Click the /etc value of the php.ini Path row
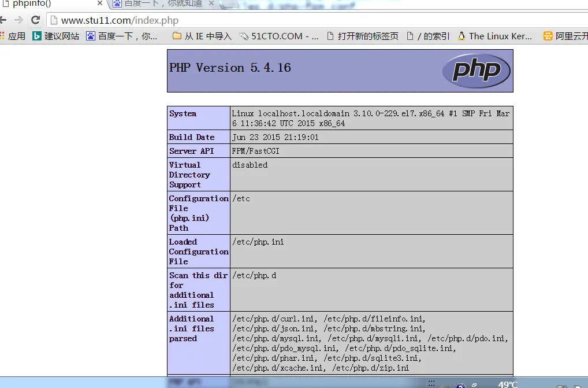This screenshot has height=388, width=588. (x=241, y=198)
